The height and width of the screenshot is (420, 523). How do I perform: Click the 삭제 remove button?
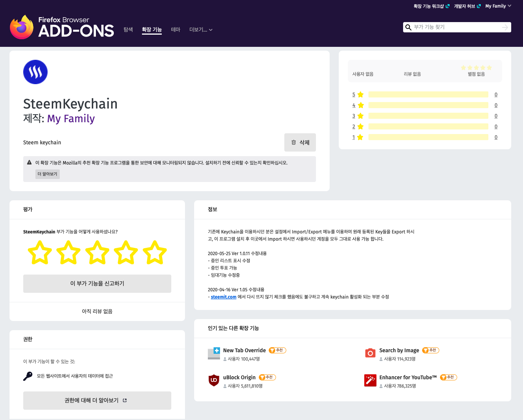point(300,142)
